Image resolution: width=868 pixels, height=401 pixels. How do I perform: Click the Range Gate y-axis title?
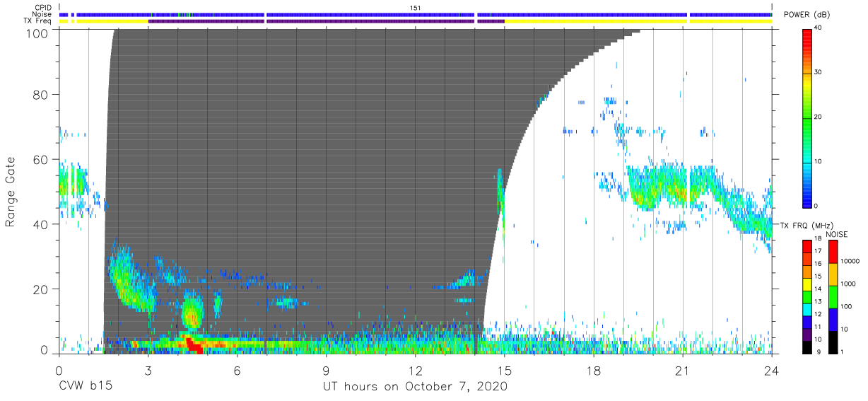[x=11, y=192]
